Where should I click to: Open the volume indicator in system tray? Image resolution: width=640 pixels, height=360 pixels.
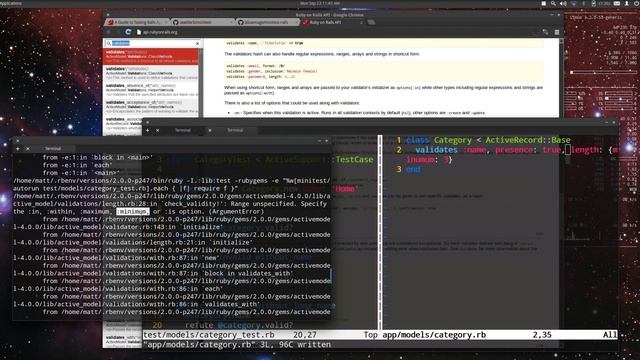563,3
